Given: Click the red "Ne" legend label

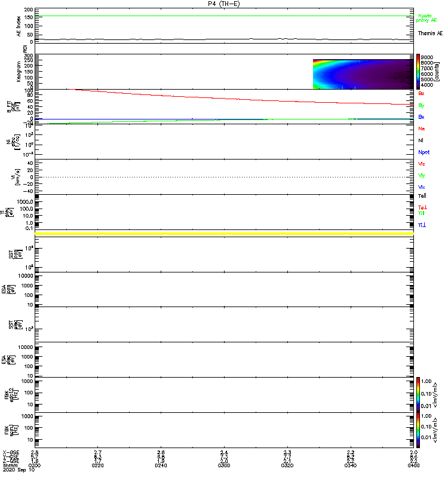Looking at the screenshot, I should click(422, 128).
